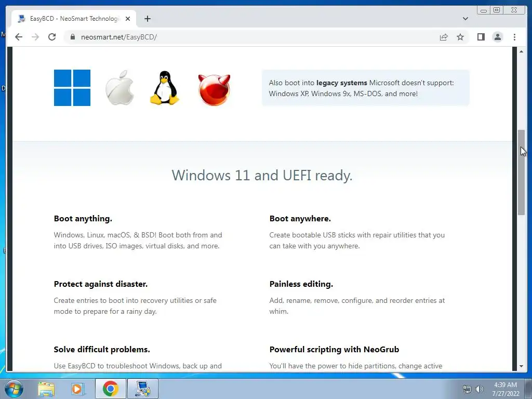532x399 pixels.
Task: Click the share page icon in address bar
Action: point(444,37)
